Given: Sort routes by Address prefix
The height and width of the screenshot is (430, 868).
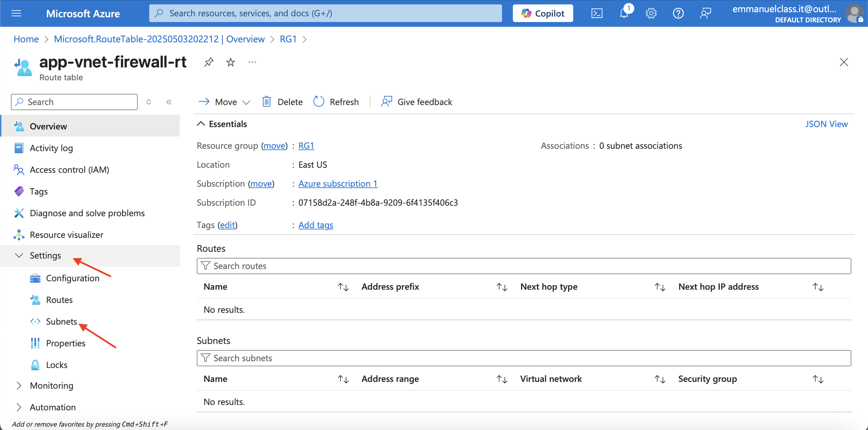Looking at the screenshot, I should [x=502, y=287].
